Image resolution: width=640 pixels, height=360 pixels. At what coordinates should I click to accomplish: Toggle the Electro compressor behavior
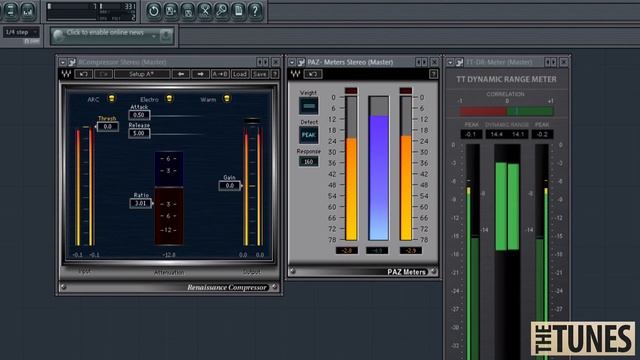[169, 98]
